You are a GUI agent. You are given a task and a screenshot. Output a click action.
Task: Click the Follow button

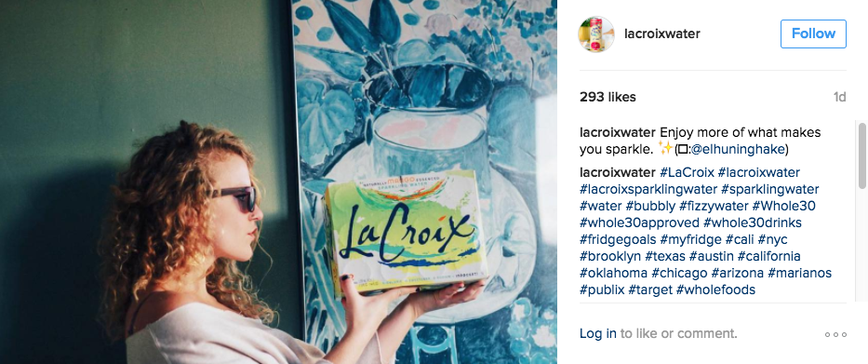813,34
